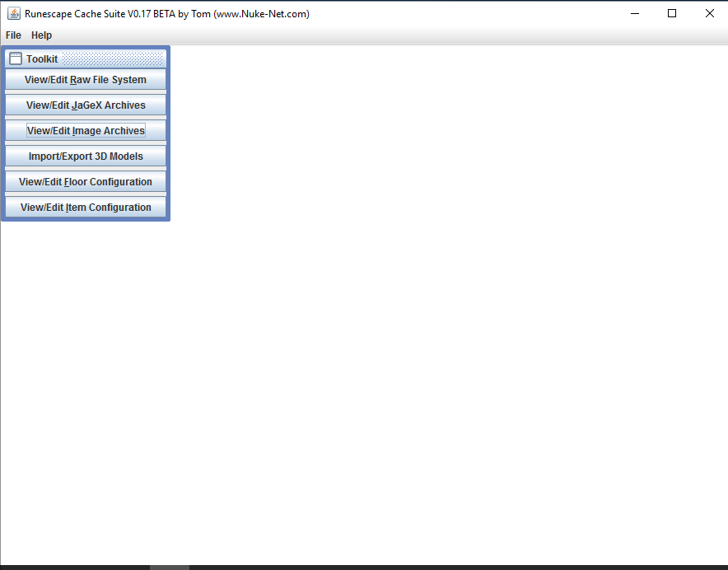
Task: Launch View/Edit Image Archives tool
Action: tap(86, 130)
